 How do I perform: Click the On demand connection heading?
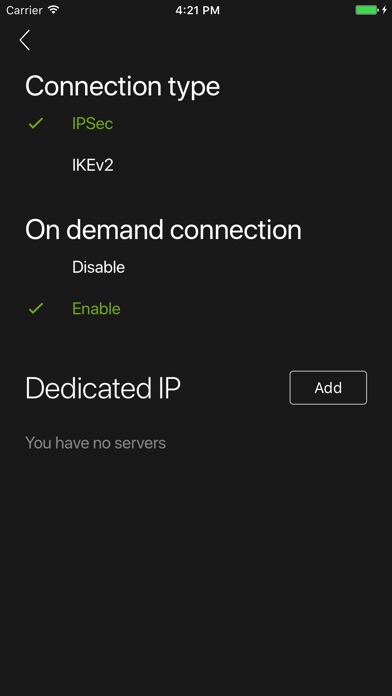coord(163,230)
